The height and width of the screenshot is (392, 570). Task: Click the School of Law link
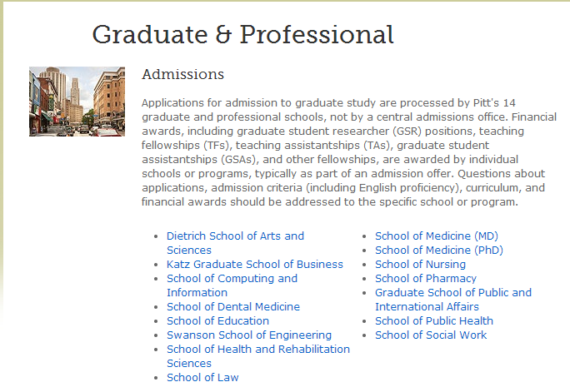tap(202, 378)
